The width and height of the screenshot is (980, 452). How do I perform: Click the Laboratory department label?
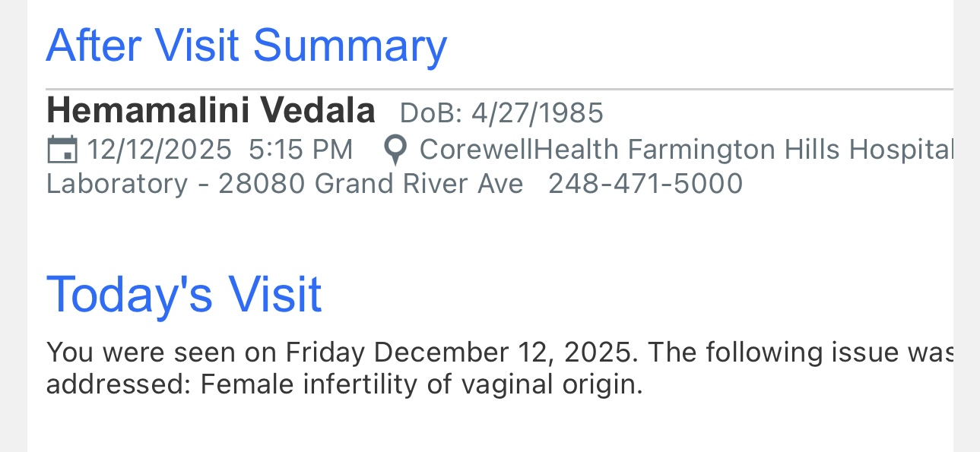point(116,184)
